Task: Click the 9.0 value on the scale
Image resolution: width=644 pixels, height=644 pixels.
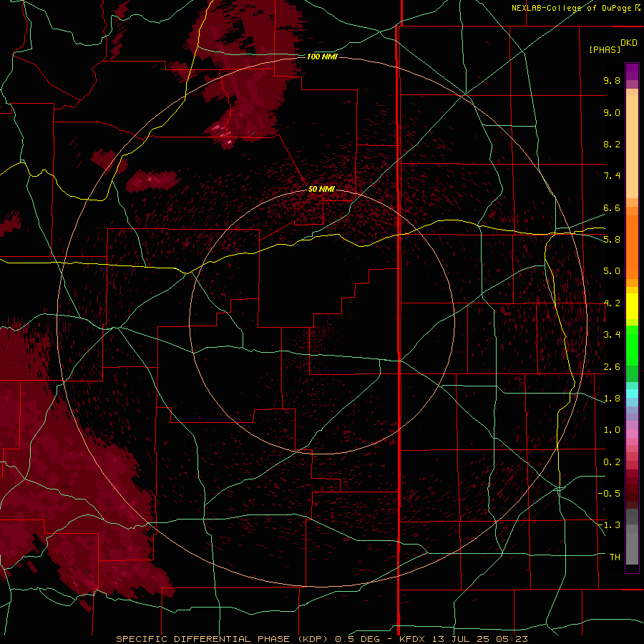Action: [x=612, y=112]
